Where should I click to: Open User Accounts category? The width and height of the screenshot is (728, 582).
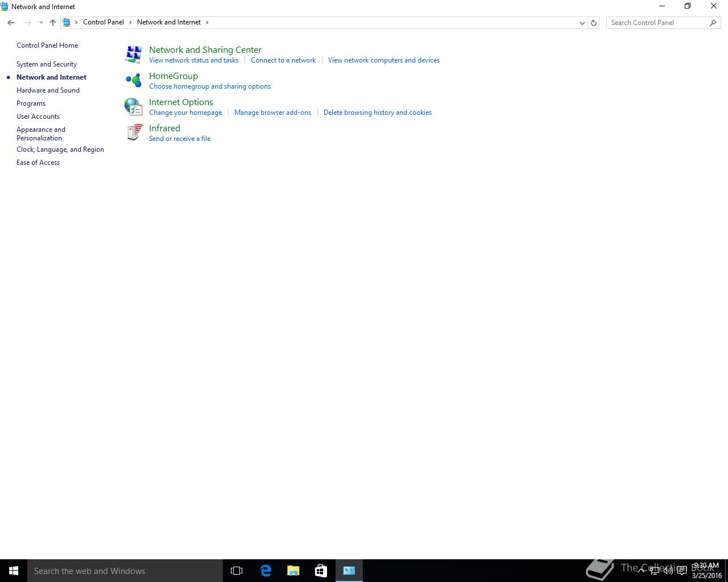tap(38, 117)
